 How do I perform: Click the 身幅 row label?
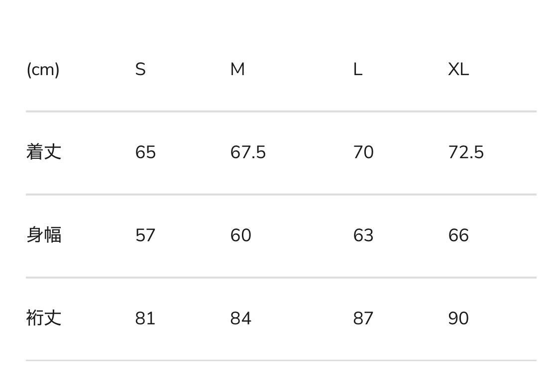click(x=44, y=235)
